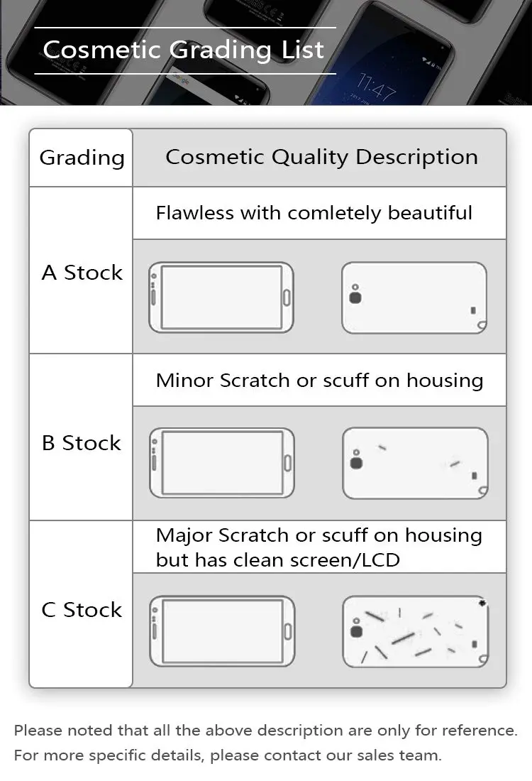The height and width of the screenshot is (781, 532).
Task: Click the B Stock front phone illustration
Action: pyautogui.click(x=222, y=463)
